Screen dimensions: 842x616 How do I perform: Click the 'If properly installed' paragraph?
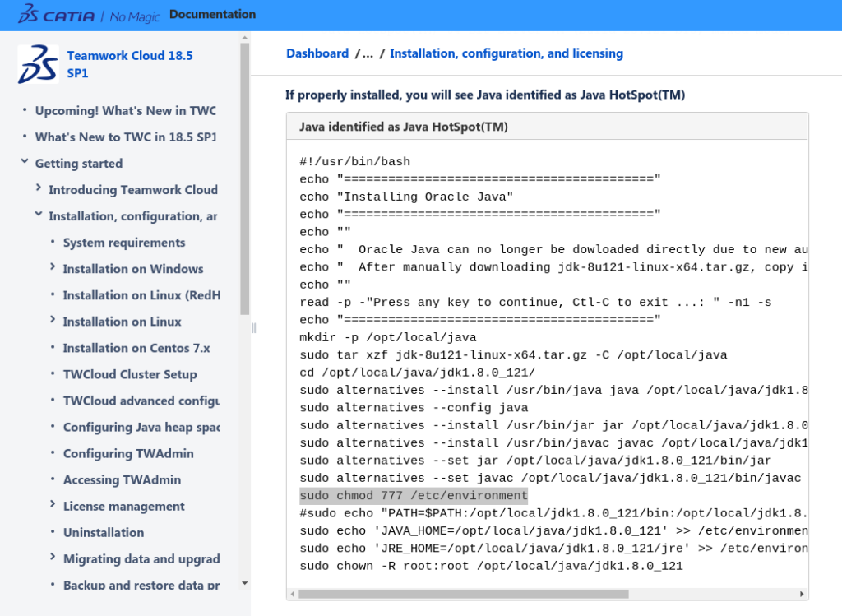pyautogui.click(x=485, y=95)
